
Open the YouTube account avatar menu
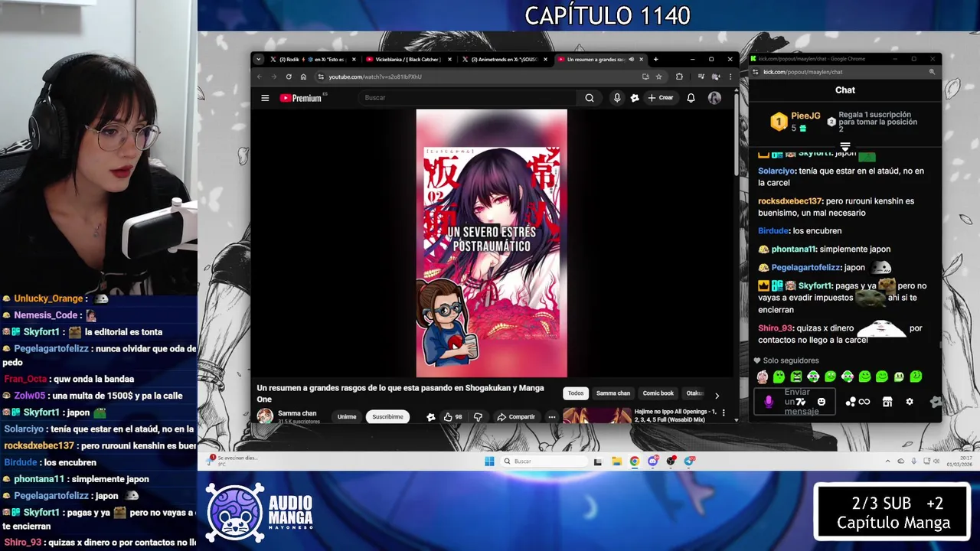[714, 98]
